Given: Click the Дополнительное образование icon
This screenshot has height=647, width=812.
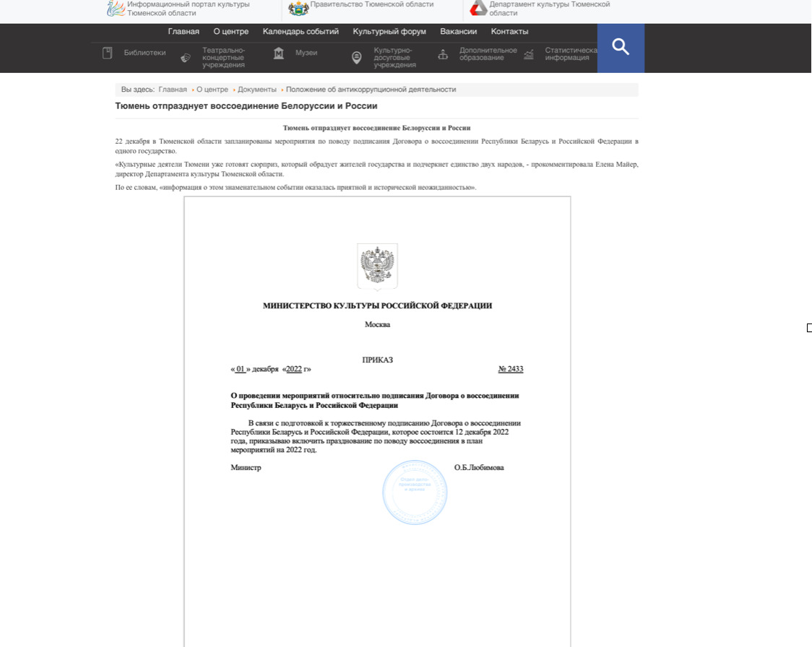Looking at the screenshot, I should pos(443,54).
